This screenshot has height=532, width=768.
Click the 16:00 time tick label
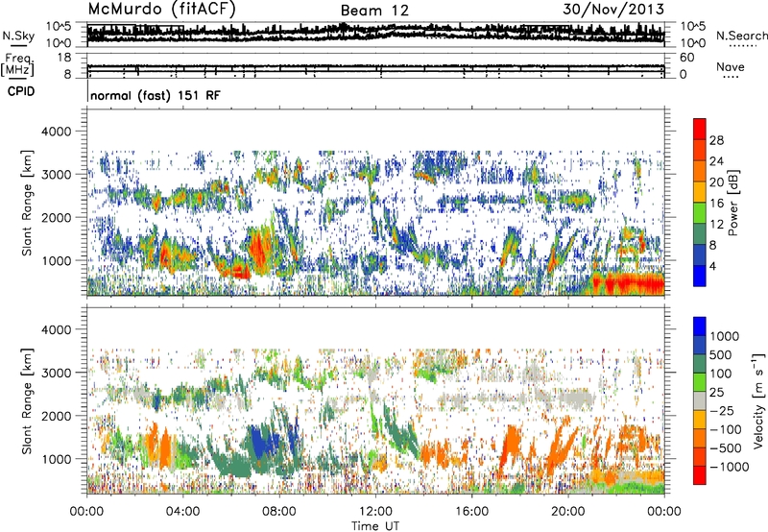[x=471, y=512]
